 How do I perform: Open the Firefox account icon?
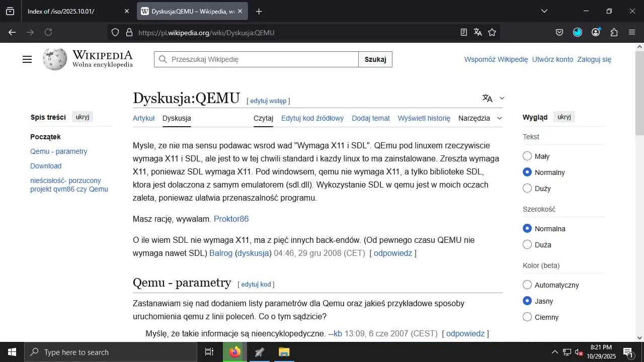coord(596,32)
